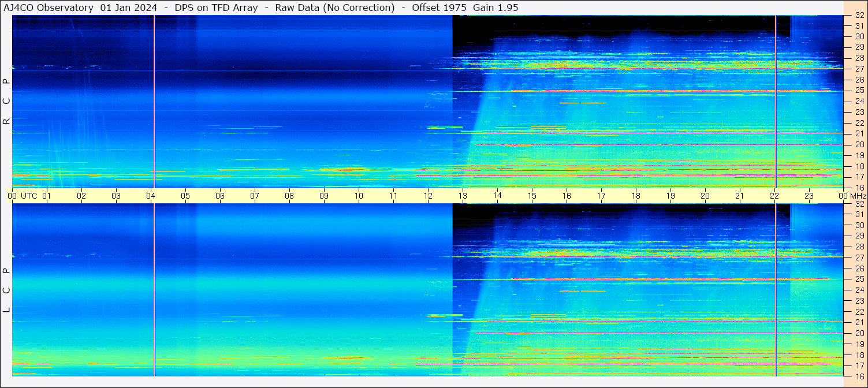Click hour label '23' on UTC time axis

pos(809,196)
